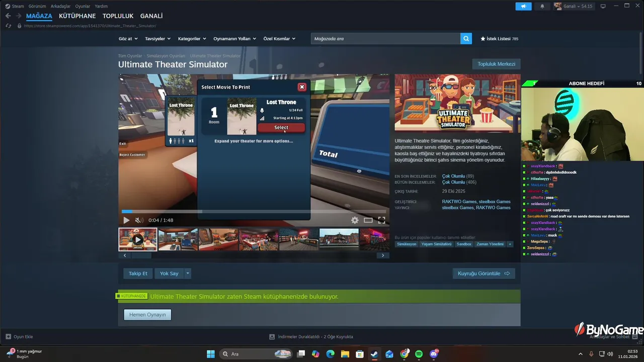Click the Zaman Yönetimi tag

click(490, 244)
